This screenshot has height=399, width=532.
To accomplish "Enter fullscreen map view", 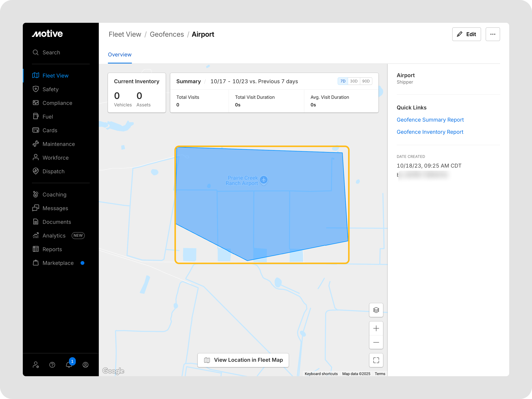I will [376, 360].
